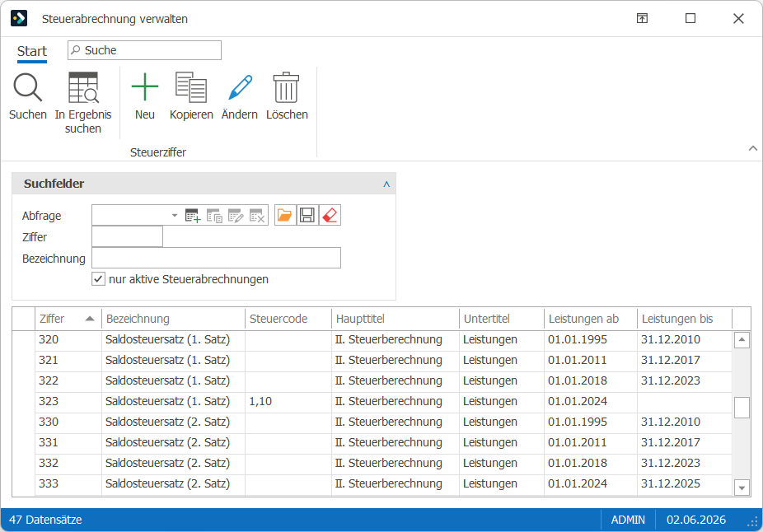Select row with Ziffer 322
Viewport: 763px width, 532px height.
372,380
